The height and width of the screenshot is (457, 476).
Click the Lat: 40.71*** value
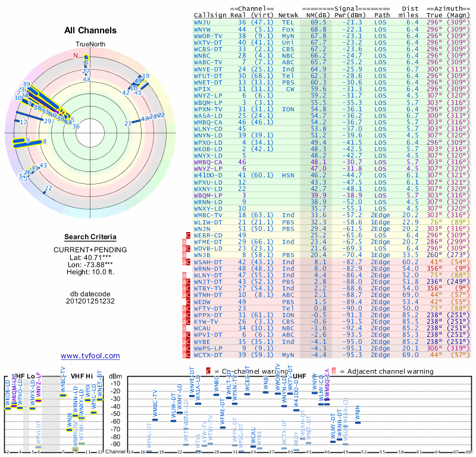click(x=90, y=258)
